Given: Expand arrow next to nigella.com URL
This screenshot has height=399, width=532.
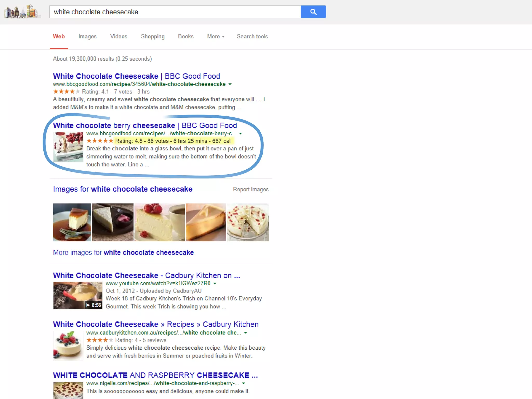Looking at the screenshot, I should pos(243,383).
